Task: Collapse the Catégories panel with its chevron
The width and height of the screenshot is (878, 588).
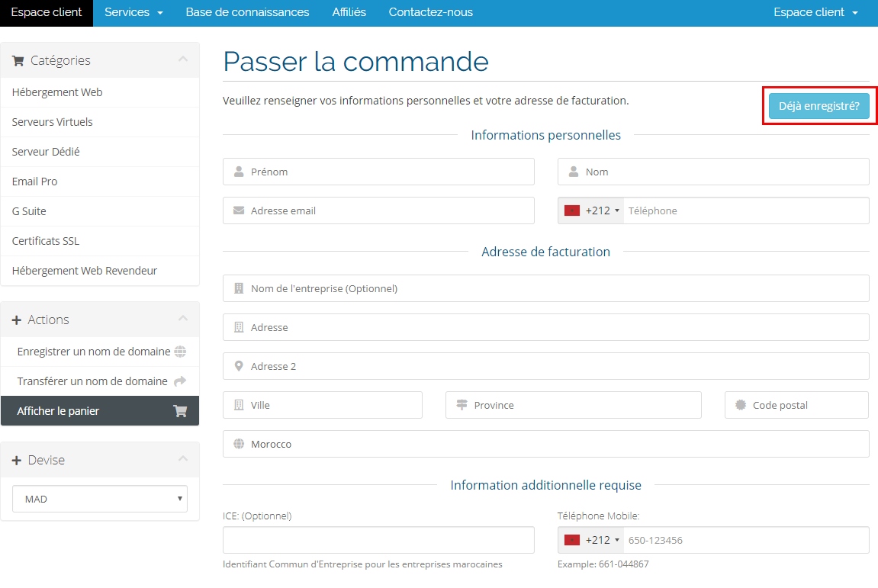Action: pyautogui.click(x=183, y=59)
